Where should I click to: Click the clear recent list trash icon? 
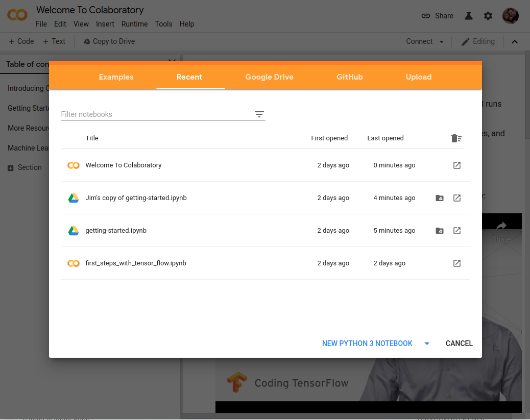tap(456, 138)
